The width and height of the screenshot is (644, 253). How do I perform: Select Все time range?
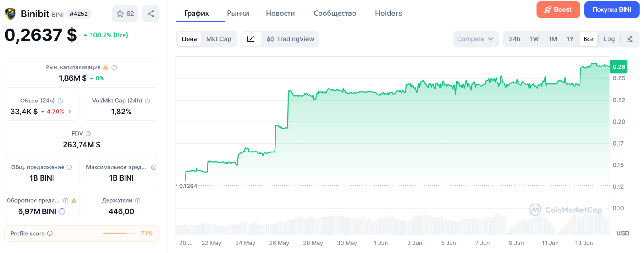(588, 39)
